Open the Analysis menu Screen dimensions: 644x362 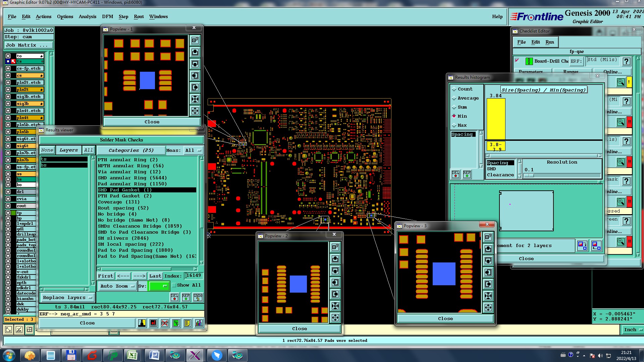87,17
